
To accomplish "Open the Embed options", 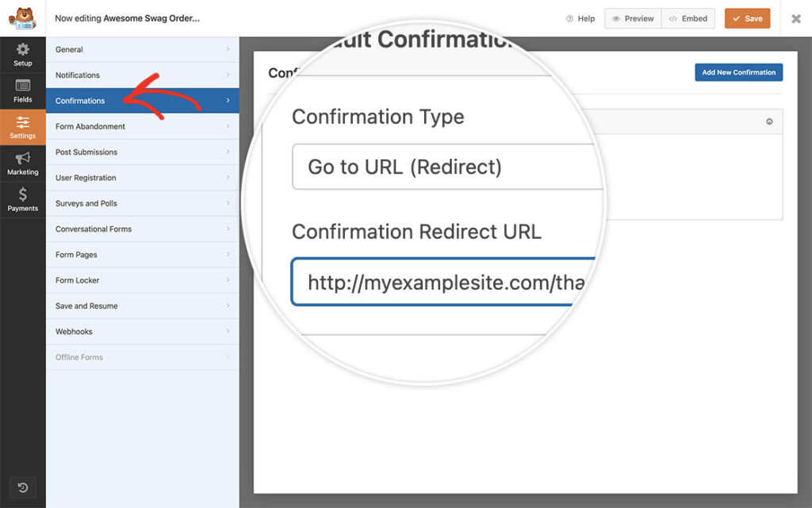I will [x=688, y=17].
